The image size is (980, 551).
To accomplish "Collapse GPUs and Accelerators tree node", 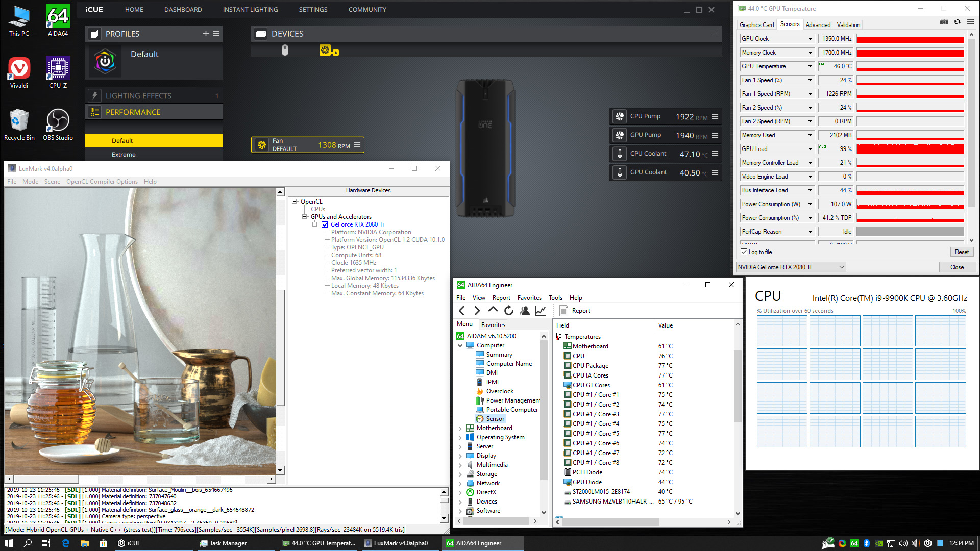I will coord(305,217).
